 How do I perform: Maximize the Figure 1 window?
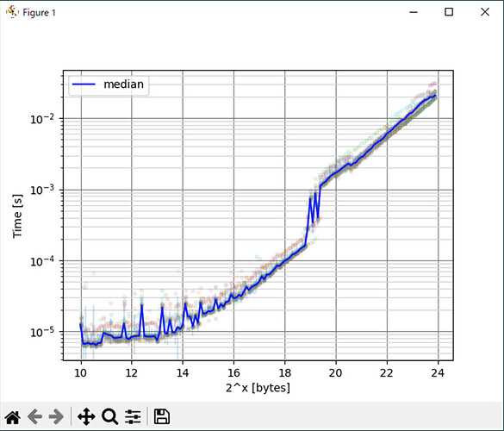point(449,12)
